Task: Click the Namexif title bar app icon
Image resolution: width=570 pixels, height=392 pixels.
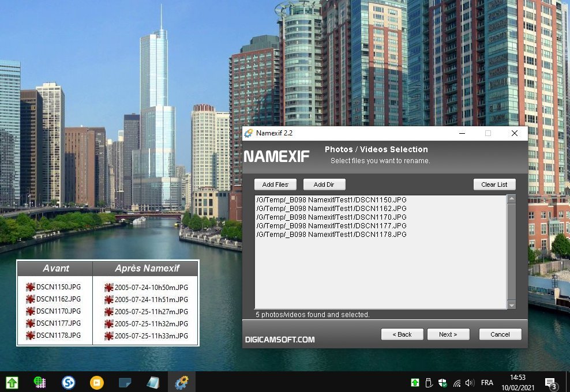Action: pyautogui.click(x=249, y=133)
